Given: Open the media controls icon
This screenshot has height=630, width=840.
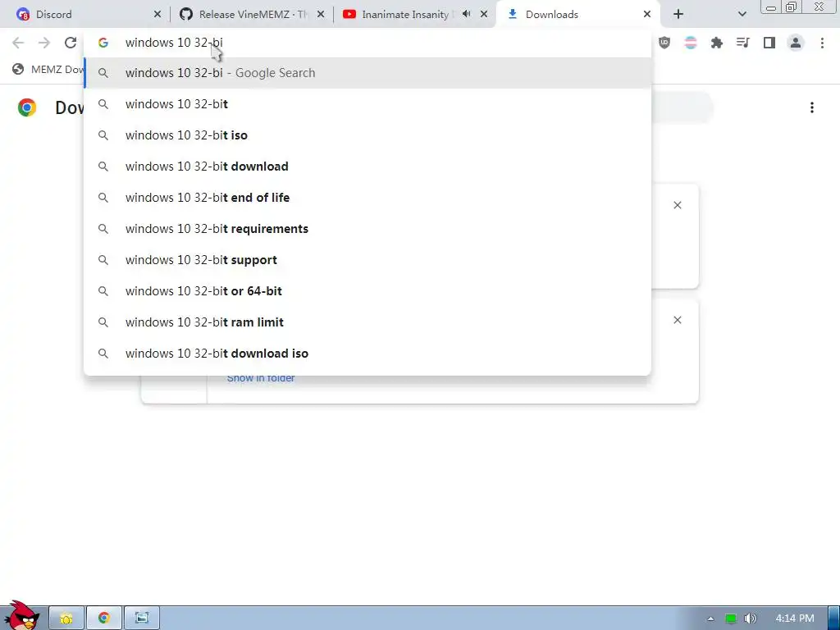Looking at the screenshot, I should click(x=743, y=43).
